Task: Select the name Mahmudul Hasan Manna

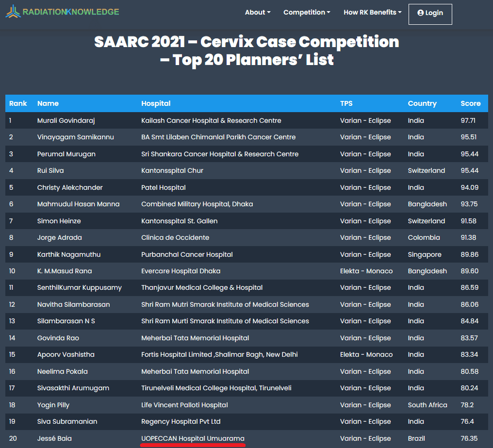Action: tap(78, 204)
